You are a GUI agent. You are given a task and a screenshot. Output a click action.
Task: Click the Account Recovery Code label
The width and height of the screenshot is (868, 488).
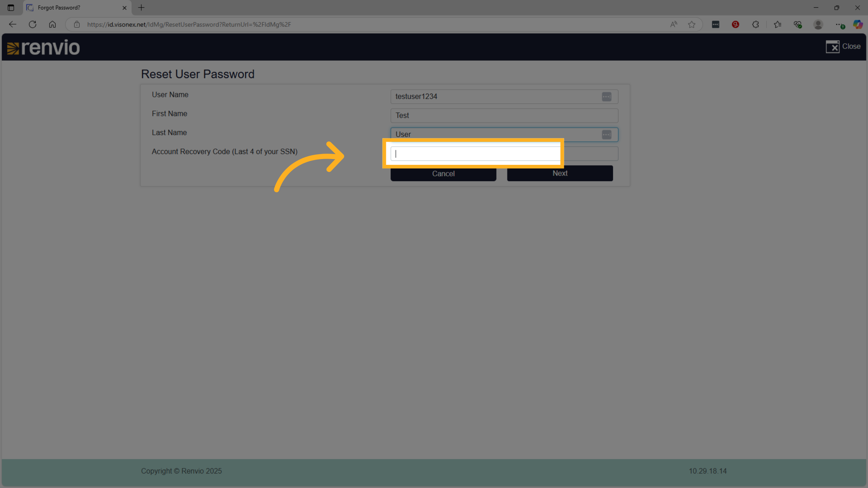(225, 151)
